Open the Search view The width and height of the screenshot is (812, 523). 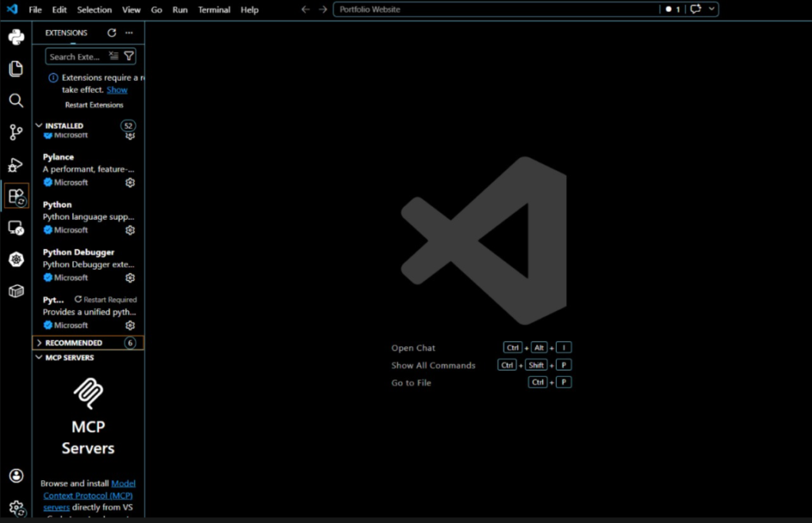(16, 101)
